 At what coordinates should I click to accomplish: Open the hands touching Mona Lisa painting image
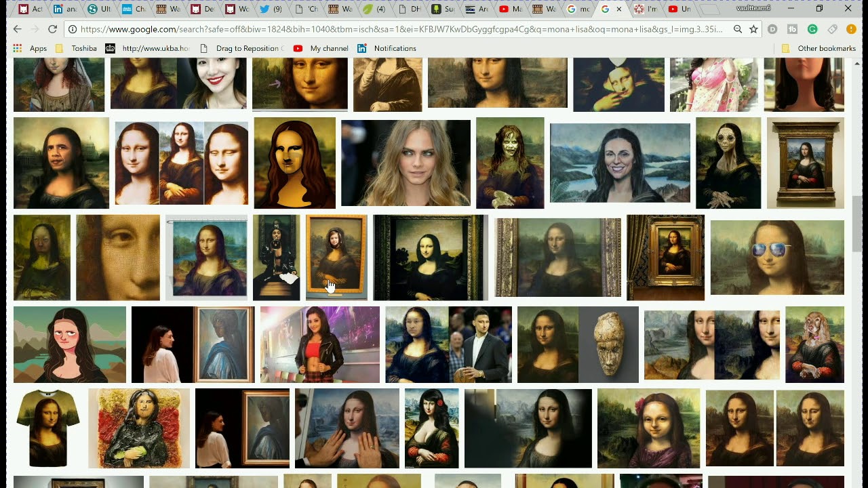pyautogui.click(x=347, y=428)
